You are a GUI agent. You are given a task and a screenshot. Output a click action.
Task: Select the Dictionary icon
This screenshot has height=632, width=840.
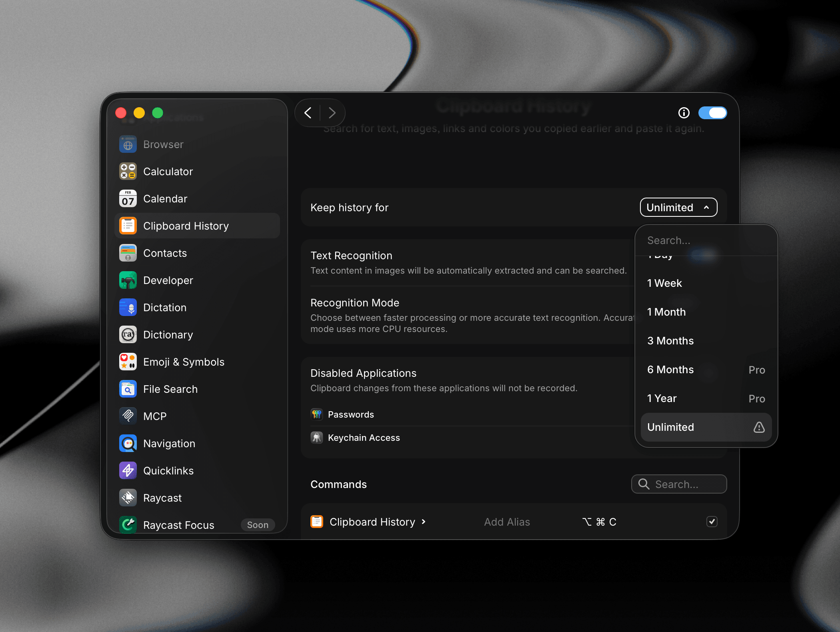128,335
